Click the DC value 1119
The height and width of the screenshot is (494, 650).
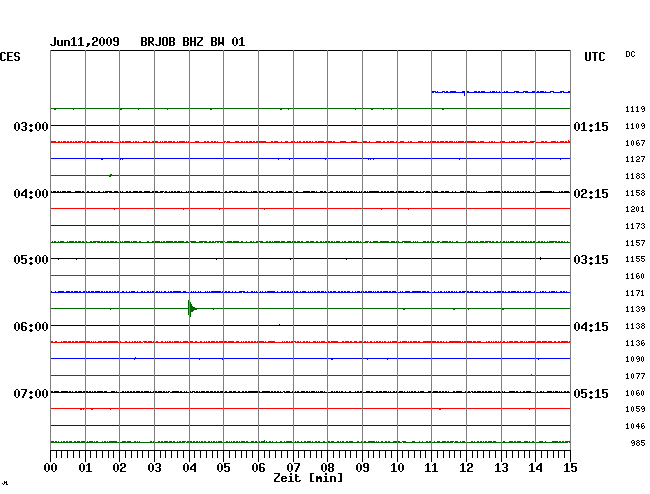pos(635,109)
